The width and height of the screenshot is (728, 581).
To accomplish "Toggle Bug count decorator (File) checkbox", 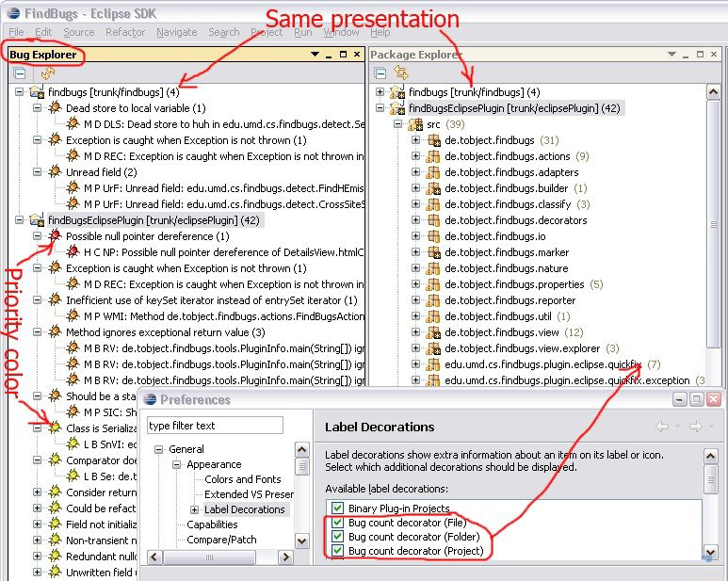I will point(337,523).
